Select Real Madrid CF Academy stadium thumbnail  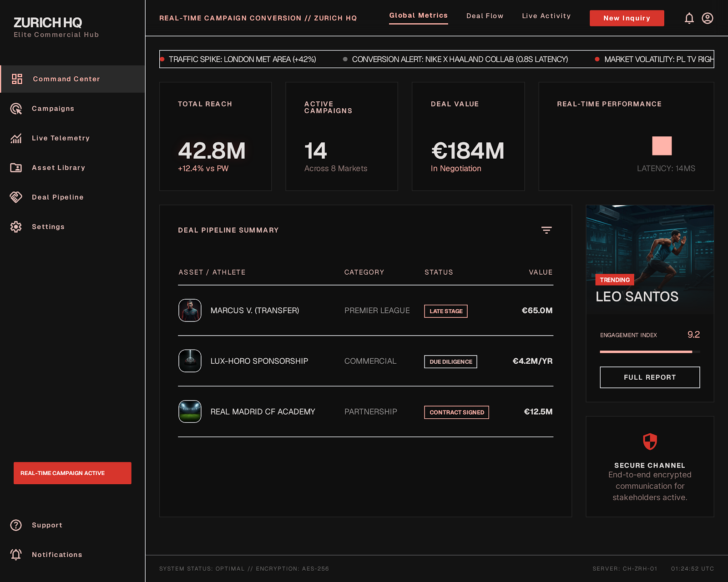[x=190, y=411]
